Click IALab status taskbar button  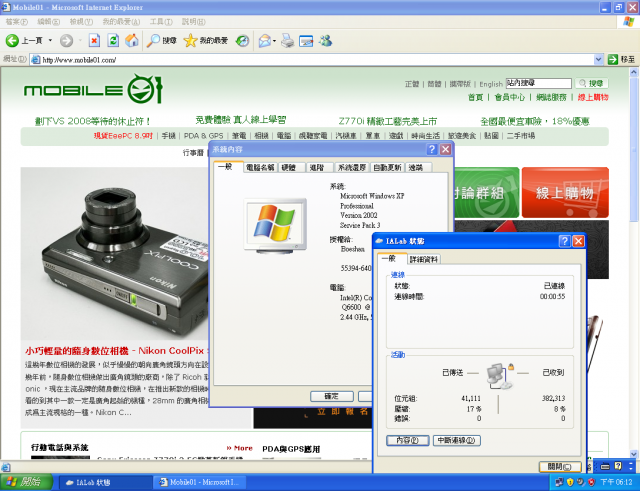105,482
